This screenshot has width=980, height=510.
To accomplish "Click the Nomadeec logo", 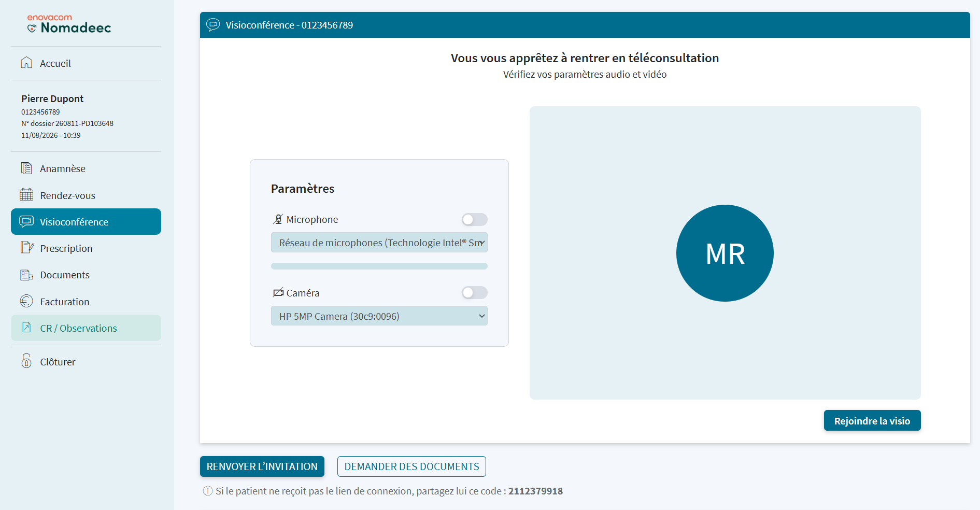I will point(69,24).
